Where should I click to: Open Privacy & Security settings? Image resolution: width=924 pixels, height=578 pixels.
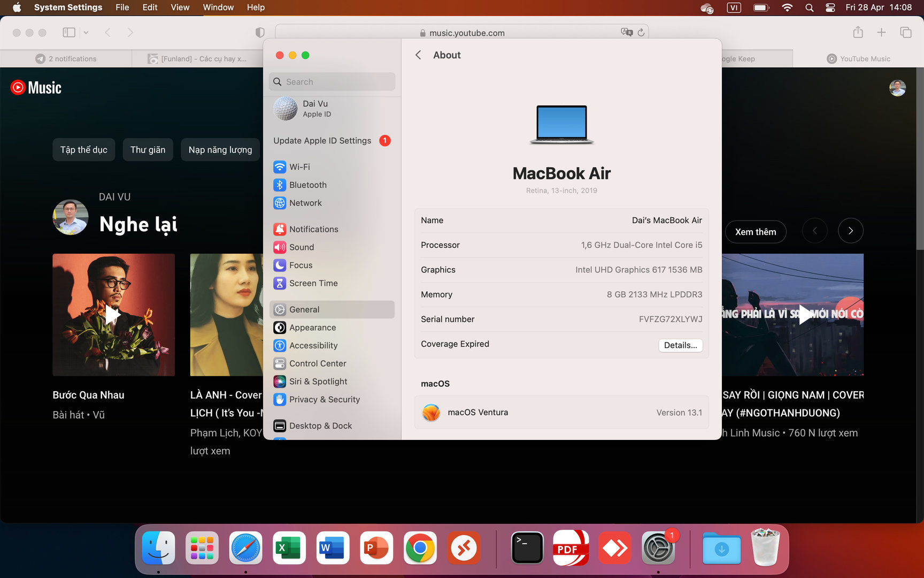pyautogui.click(x=324, y=400)
